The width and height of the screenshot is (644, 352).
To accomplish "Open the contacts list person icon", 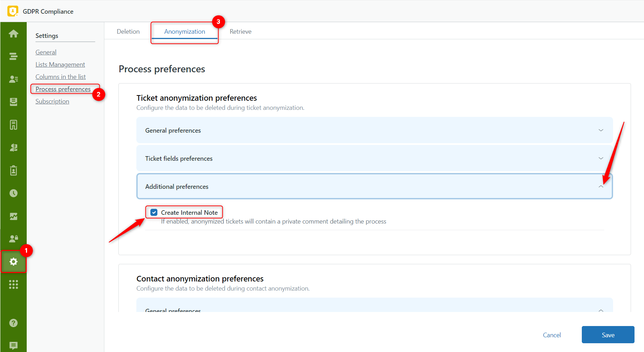I will tap(13, 79).
